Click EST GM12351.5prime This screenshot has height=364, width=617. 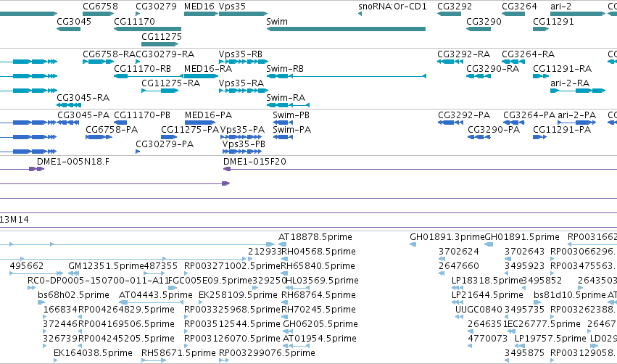pyautogui.click(x=74, y=273)
